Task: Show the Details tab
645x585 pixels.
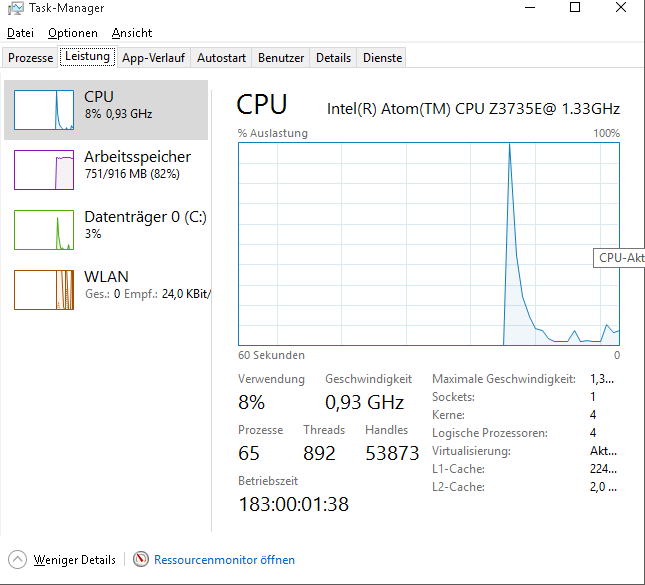Action: click(333, 58)
